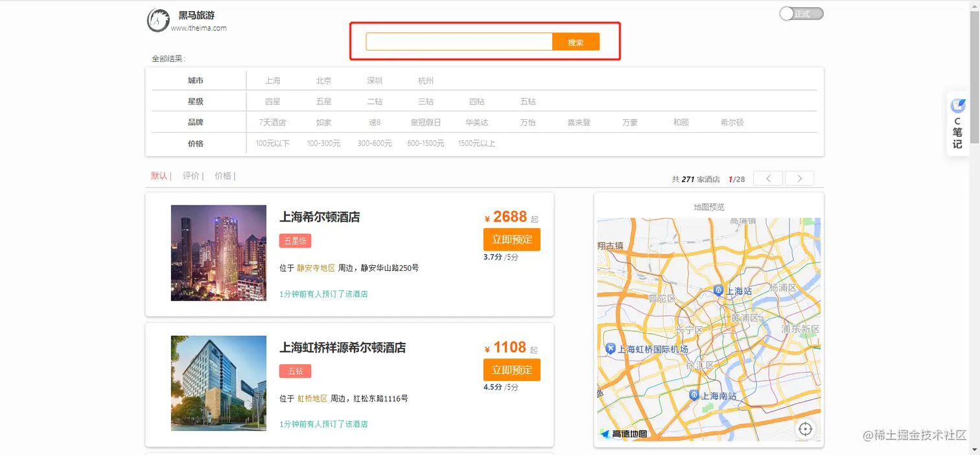Filter city by 深圳

point(375,81)
